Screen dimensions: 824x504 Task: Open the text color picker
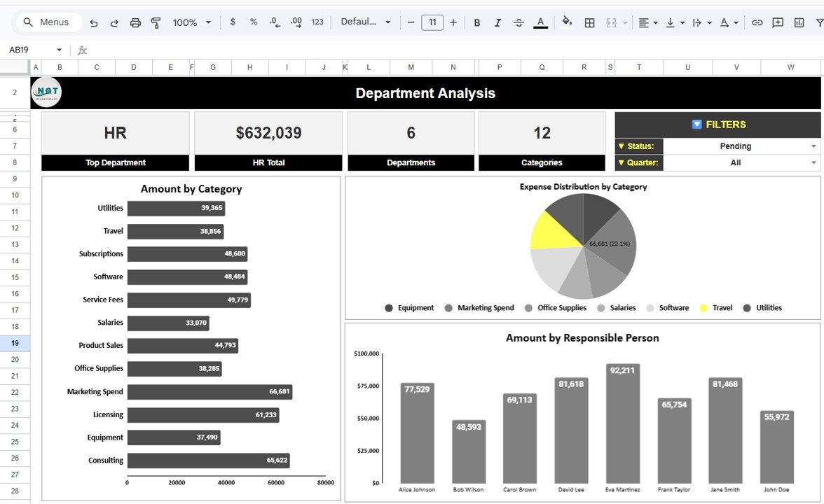coord(540,22)
